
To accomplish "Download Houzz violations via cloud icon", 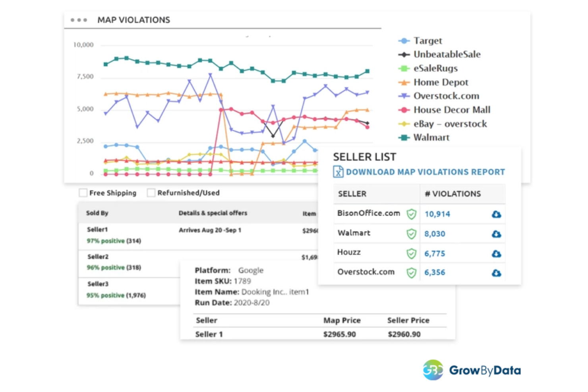I will coord(496,253).
